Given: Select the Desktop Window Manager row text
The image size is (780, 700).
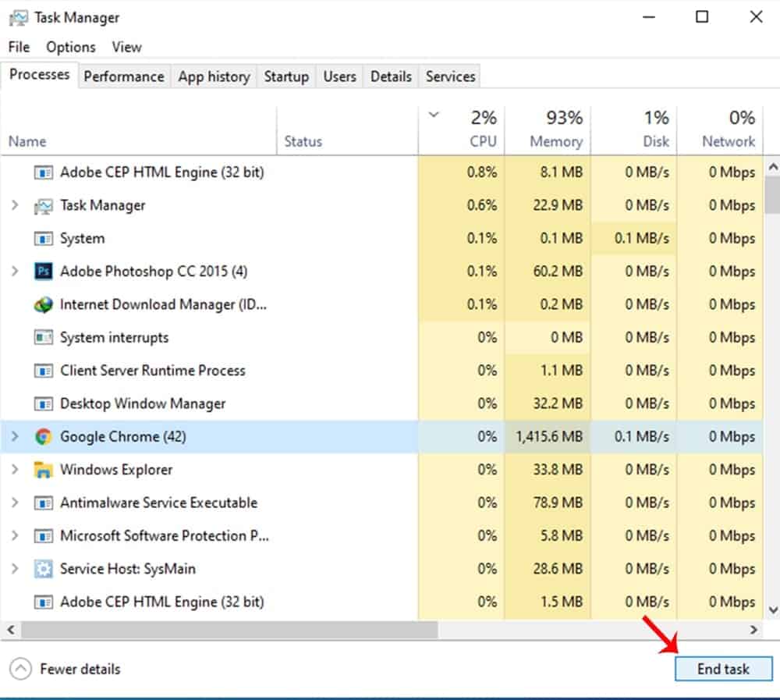Looking at the screenshot, I should (143, 403).
